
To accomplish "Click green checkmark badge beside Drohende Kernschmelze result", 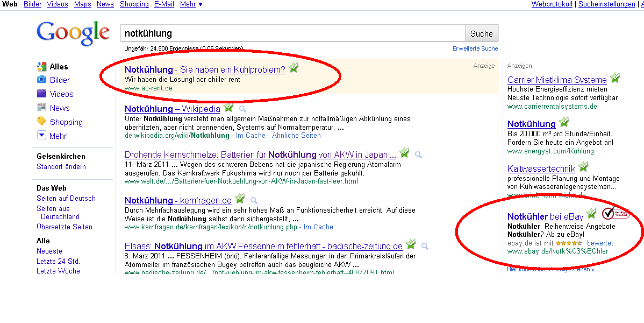I will [405, 153].
